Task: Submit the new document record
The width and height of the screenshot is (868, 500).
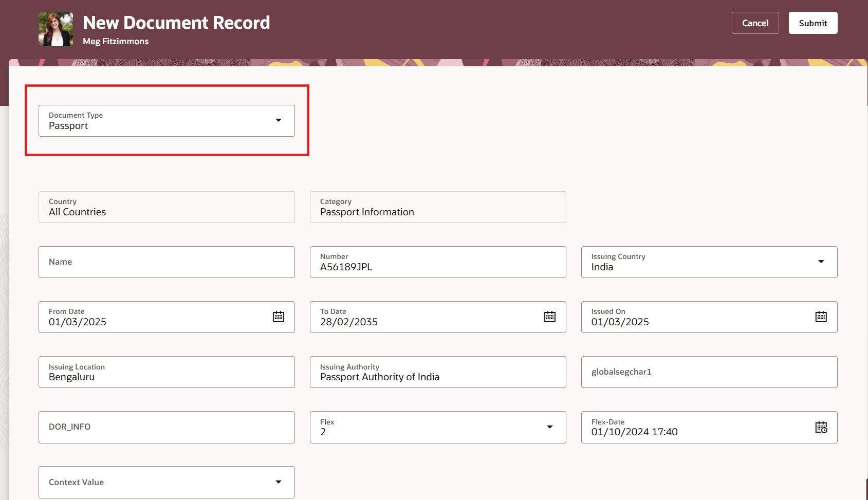Action: 813,23
